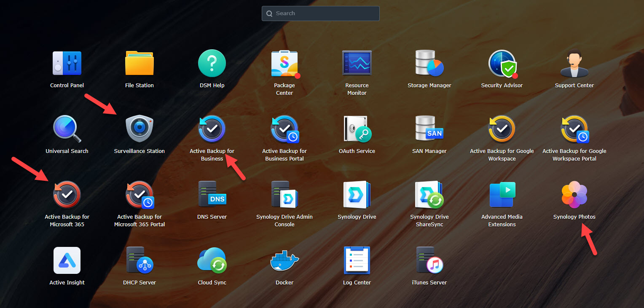Open Package Center
644x308 pixels.
tap(284, 63)
